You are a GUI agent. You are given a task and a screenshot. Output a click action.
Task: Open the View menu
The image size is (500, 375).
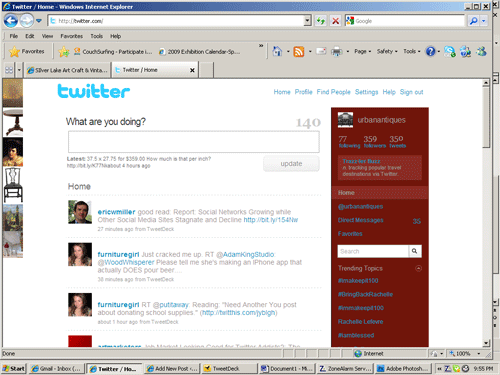click(47, 36)
